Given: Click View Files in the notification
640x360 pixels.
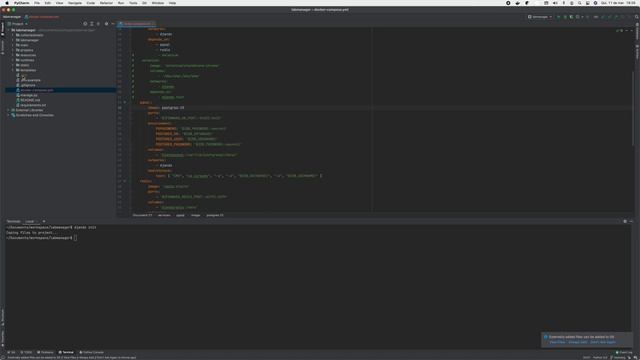Looking at the screenshot, I should coord(558,342).
